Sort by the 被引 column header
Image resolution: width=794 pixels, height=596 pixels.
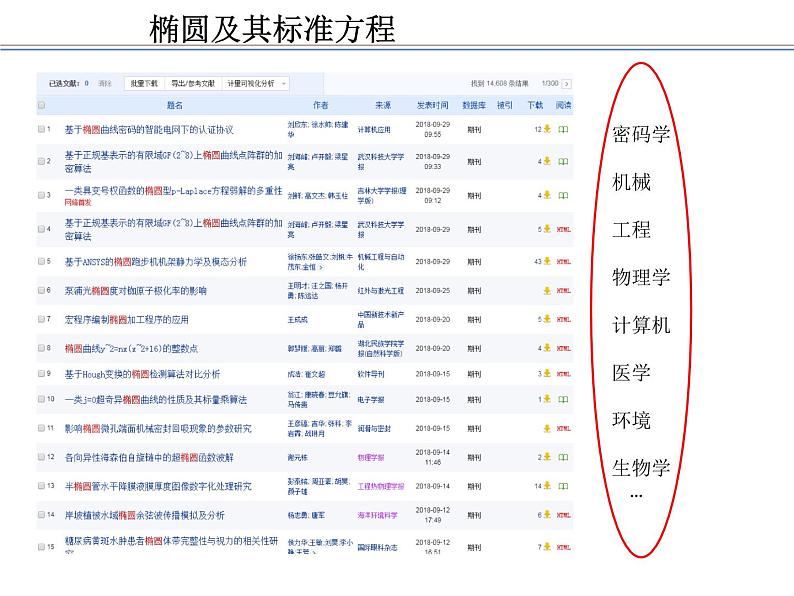pos(504,105)
